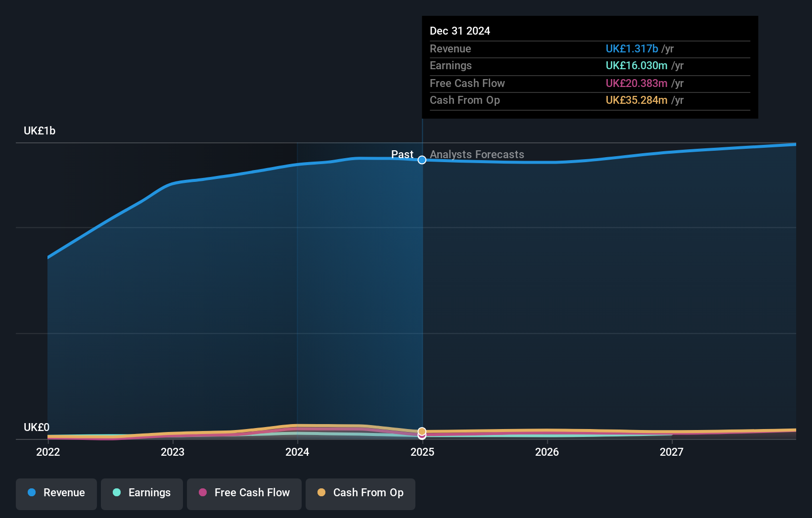The height and width of the screenshot is (518, 812).
Task: Toggle the Cash From Op legend button
Action: (361, 494)
